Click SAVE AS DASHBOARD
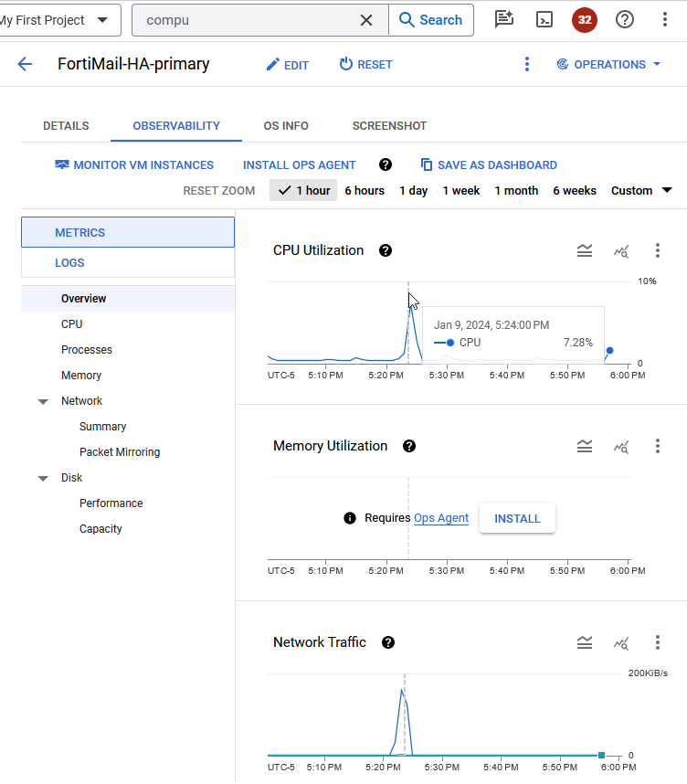 point(489,164)
